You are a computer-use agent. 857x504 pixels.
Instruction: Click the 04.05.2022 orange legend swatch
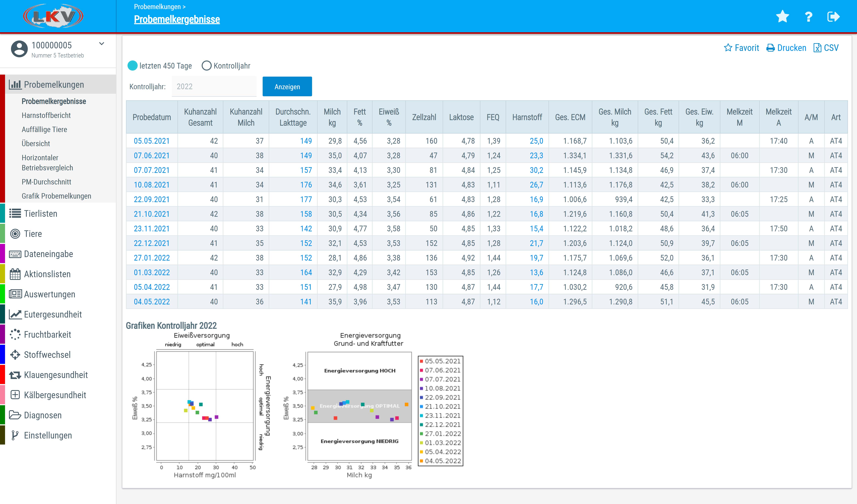421,461
